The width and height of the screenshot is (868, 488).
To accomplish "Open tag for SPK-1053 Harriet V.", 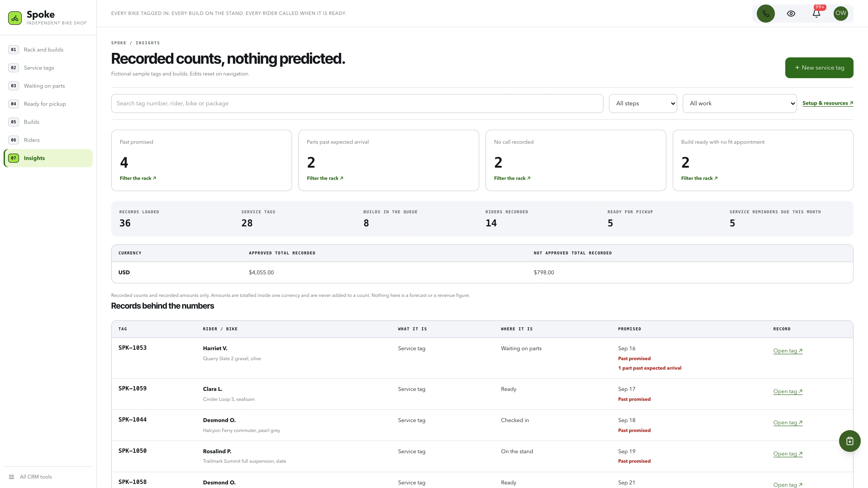I will 788,351.
